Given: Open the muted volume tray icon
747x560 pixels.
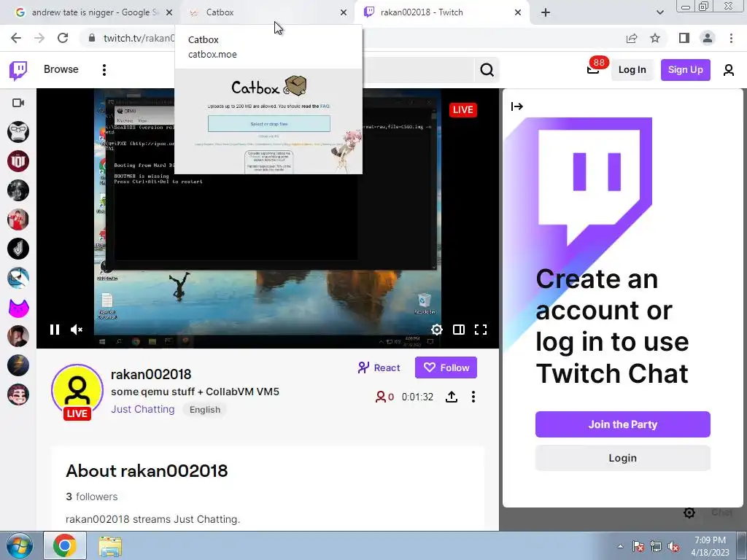Looking at the screenshot, I should point(673,546).
